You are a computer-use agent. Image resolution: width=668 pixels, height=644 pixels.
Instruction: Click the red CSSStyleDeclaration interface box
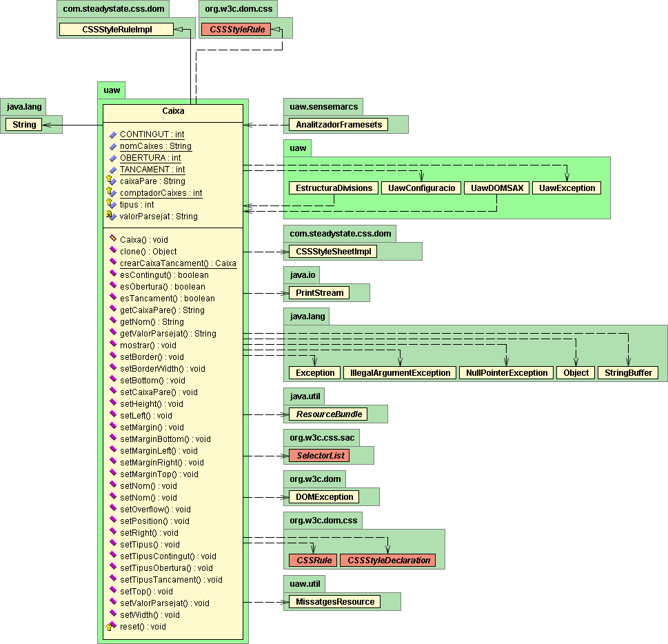(x=389, y=561)
